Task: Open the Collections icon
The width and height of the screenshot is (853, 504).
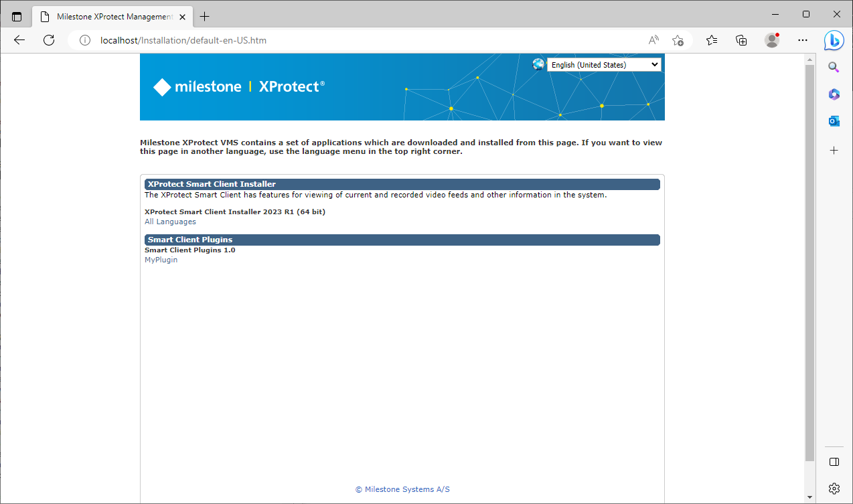Action: (x=741, y=40)
